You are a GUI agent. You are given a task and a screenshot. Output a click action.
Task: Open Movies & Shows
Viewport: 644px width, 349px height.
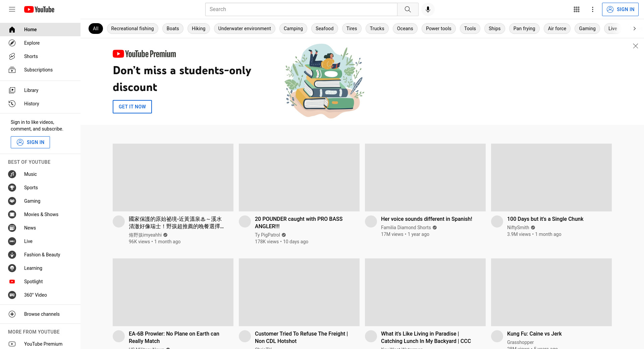click(40, 214)
